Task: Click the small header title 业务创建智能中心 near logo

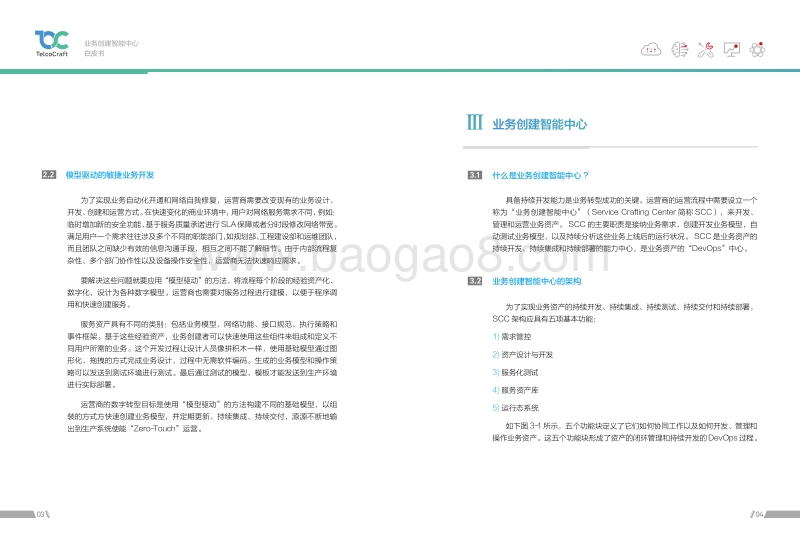Action: pyautogui.click(x=111, y=43)
